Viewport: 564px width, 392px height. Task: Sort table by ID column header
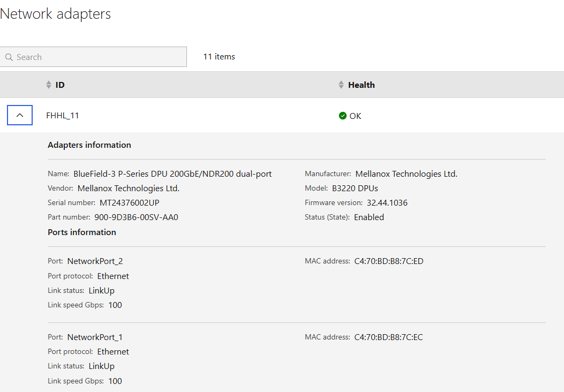coord(60,85)
